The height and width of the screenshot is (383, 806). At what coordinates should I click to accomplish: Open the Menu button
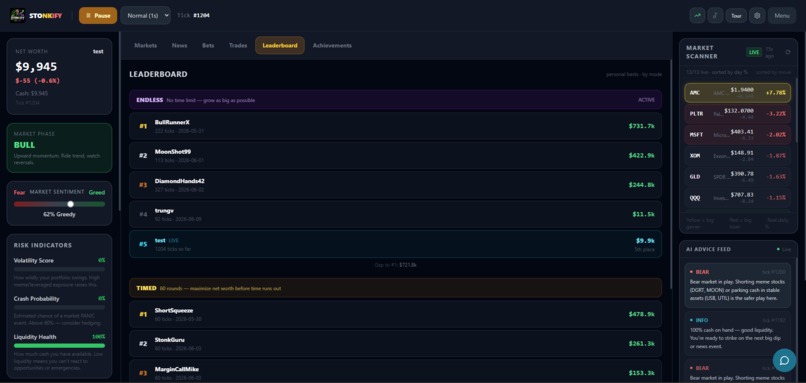[781, 15]
